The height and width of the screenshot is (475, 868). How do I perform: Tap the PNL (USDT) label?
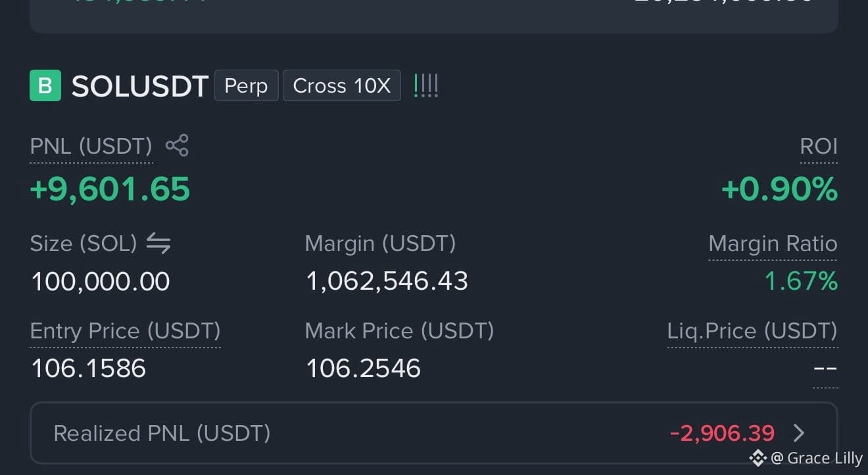[91, 146]
